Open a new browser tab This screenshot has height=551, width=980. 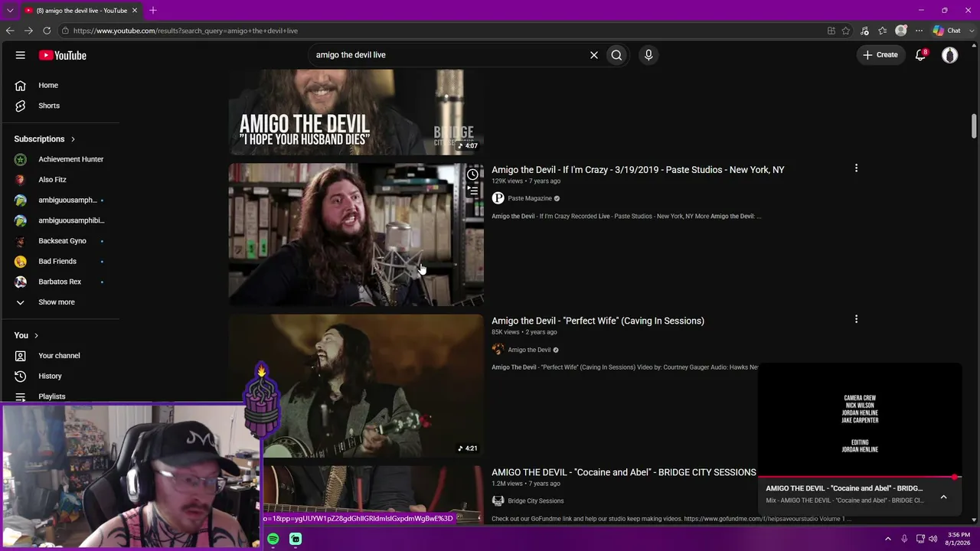153,11
